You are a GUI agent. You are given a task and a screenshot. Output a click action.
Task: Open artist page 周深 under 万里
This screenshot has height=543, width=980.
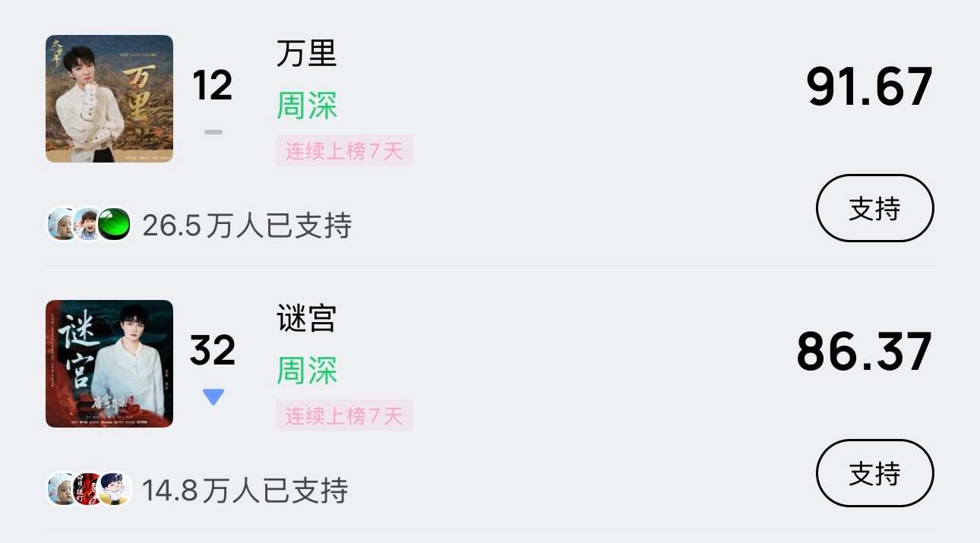(307, 106)
